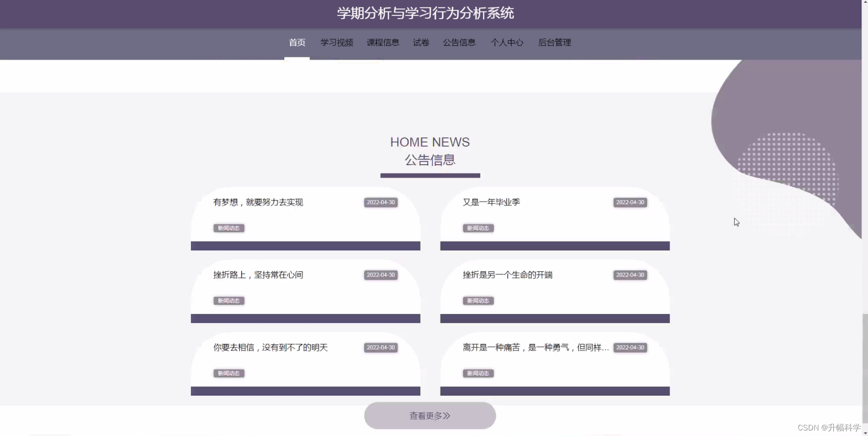
Task: Navigate to the 试卷 section
Action: pyautogui.click(x=421, y=43)
